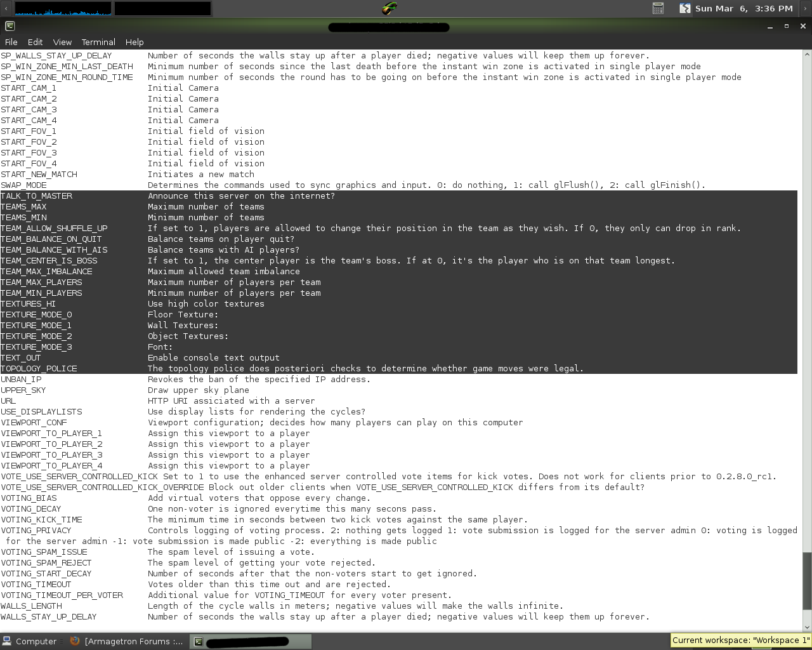Screen dimensions: 812x650
Task: Click the icon left of the date
Action: [684, 8]
